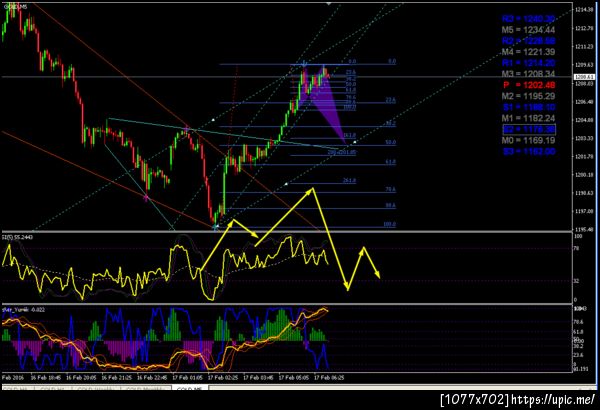Click the 16 Feb 18:45 time axis label
Screen dimensions: 600x410
coord(46,377)
